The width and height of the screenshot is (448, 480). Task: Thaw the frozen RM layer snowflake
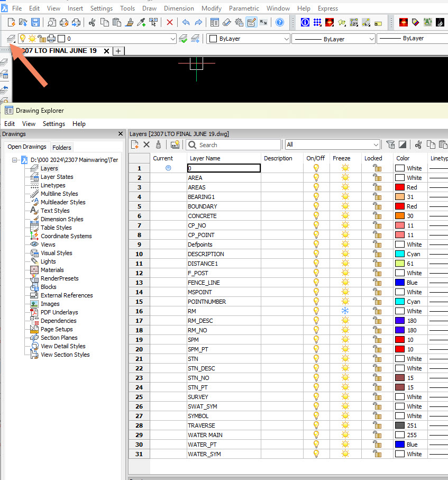click(345, 311)
